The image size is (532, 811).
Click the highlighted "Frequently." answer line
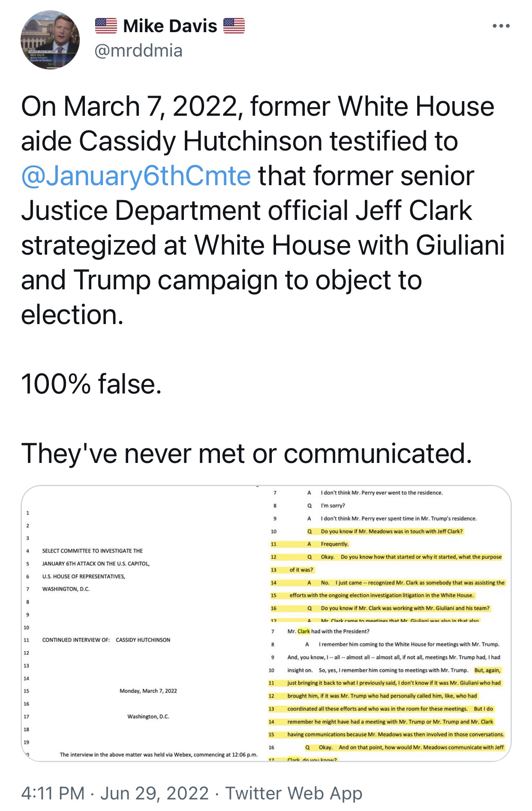(334, 544)
